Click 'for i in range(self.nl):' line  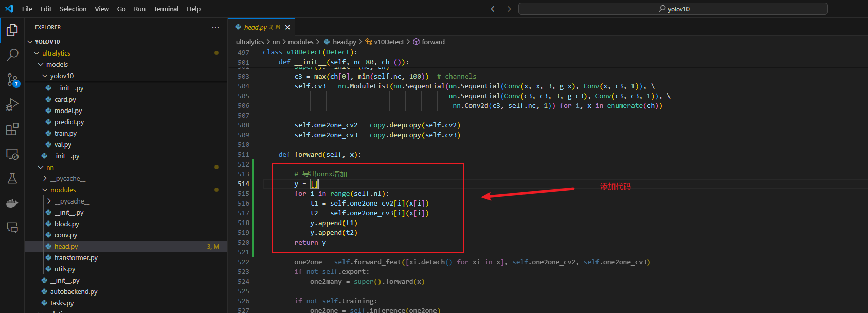(342, 193)
